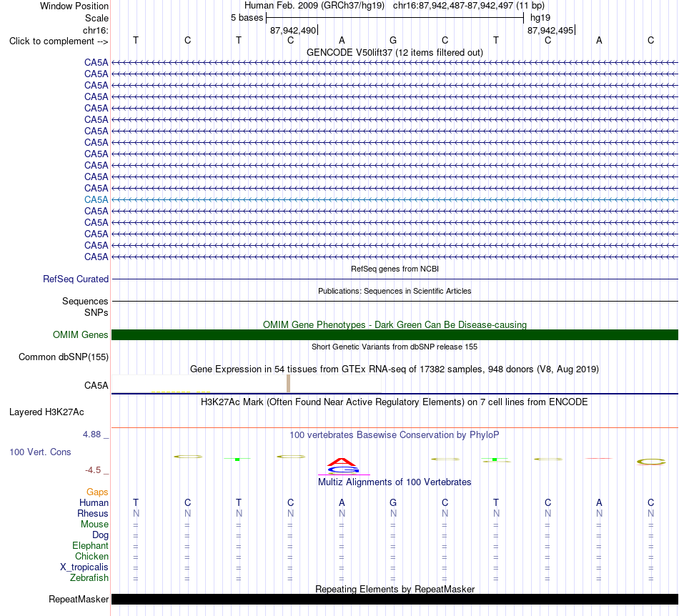The width and height of the screenshot is (679, 616).
Task: Click the '100 Vert. Cons' label
Action: (40, 452)
